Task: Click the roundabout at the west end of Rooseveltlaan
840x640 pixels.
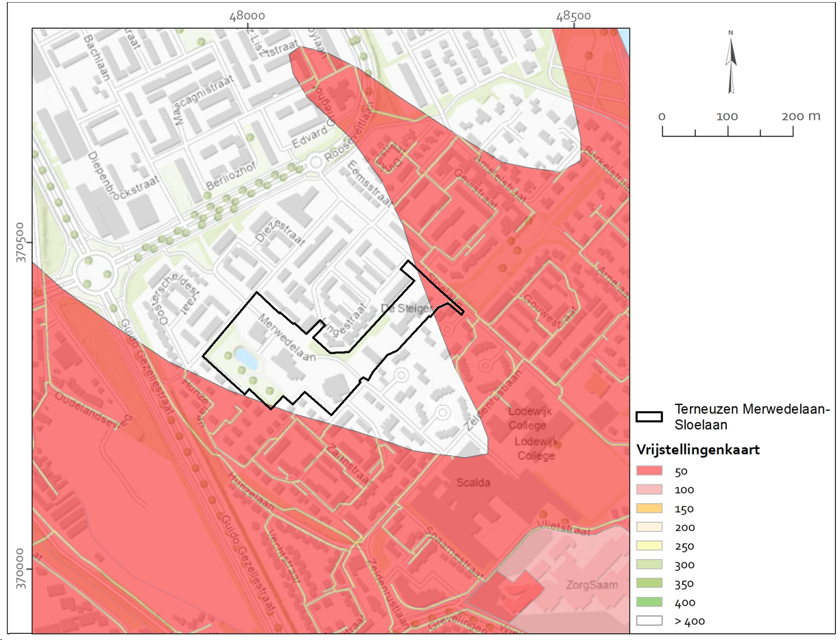Action: point(91,269)
